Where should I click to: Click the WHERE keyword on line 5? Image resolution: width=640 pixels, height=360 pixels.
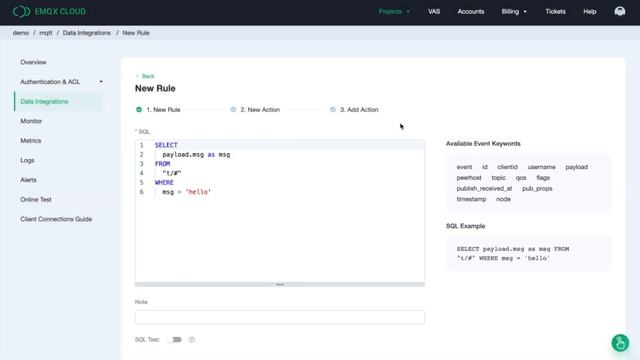pyautogui.click(x=164, y=182)
